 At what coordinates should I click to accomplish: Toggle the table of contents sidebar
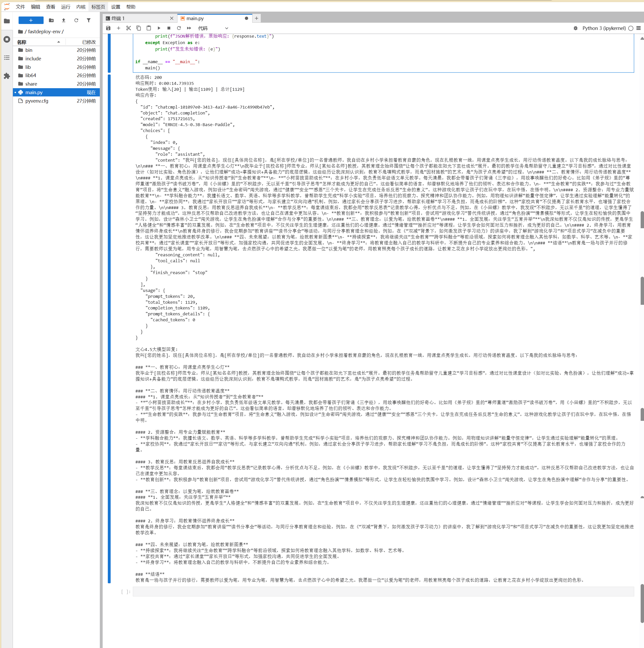point(7,58)
